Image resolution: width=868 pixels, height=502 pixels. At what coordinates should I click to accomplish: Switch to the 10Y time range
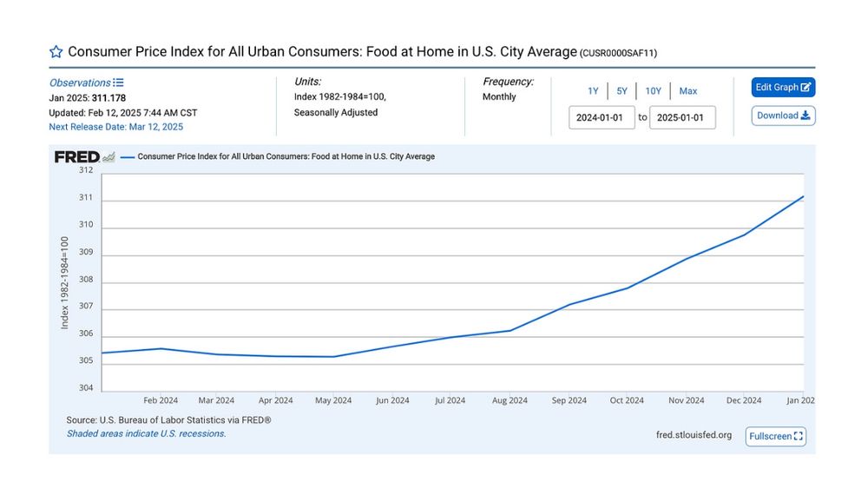pos(653,91)
